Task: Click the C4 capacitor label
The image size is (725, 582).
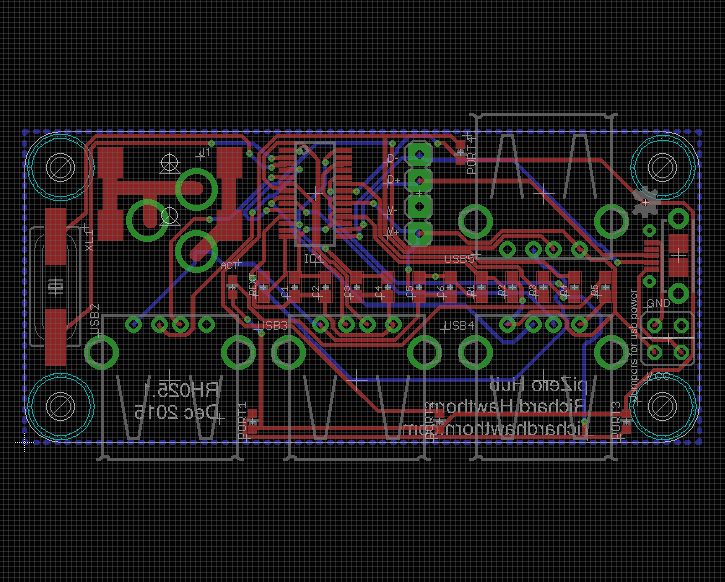Action: pos(378,291)
